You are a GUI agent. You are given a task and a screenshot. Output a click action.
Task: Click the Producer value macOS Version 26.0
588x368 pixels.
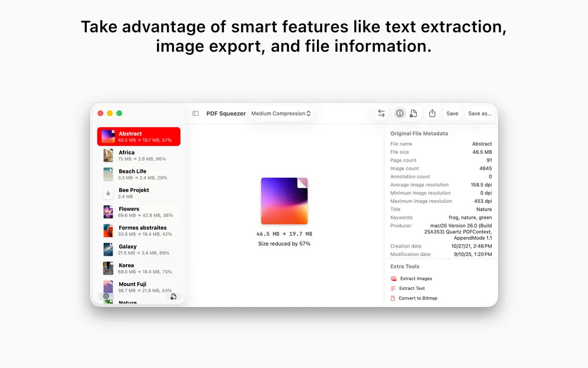(458, 232)
